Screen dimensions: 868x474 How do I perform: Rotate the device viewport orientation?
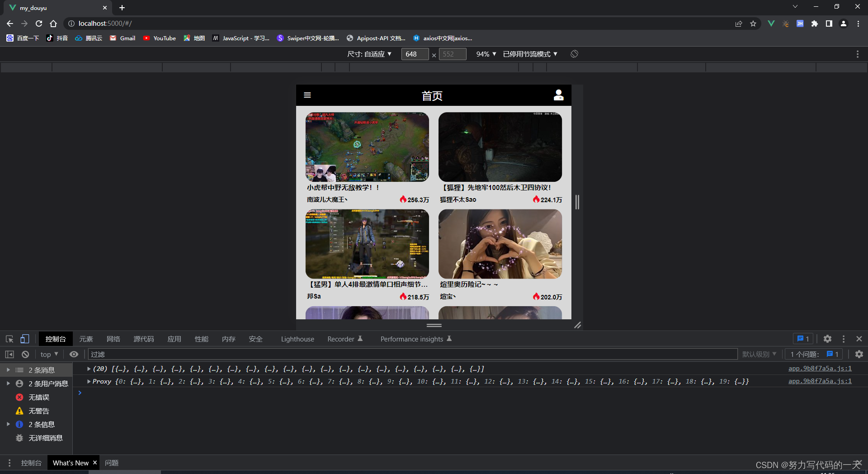coord(574,54)
